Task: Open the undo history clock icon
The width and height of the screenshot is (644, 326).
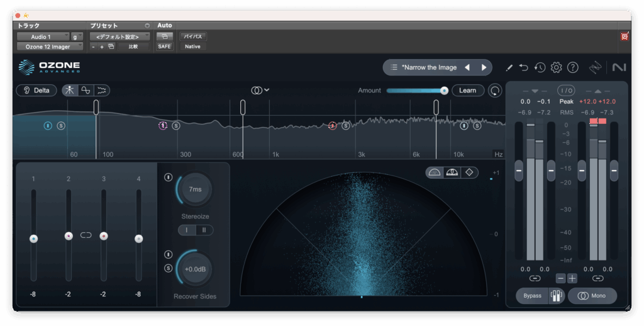Action: pos(540,67)
